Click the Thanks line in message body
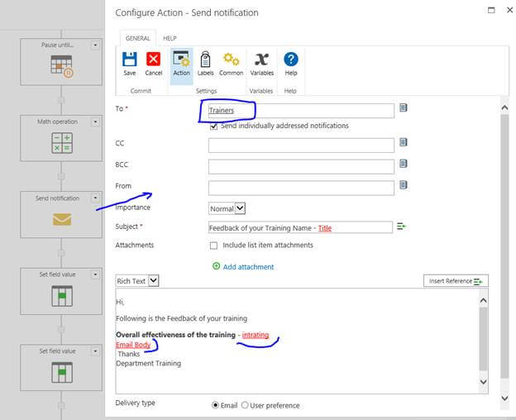The width and height of the screenshot is (516, 420). coord(129,354)
